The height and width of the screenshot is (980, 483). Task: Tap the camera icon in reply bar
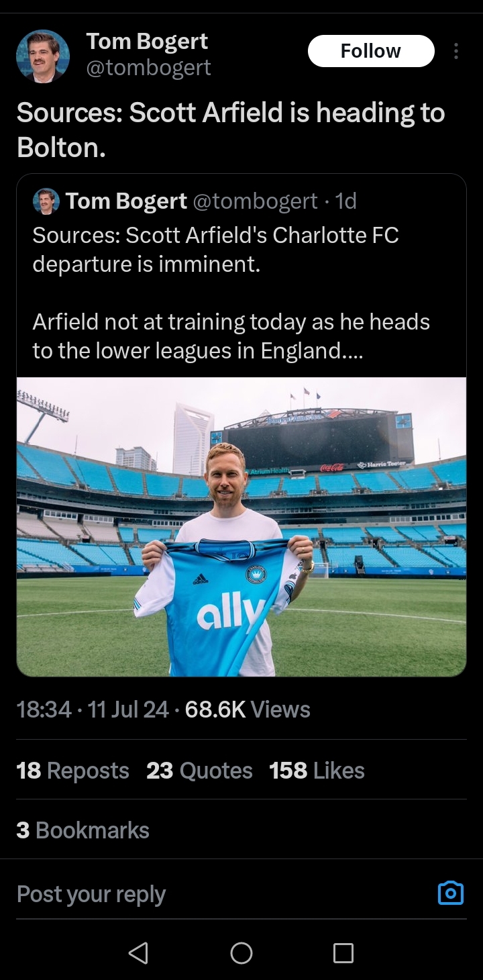point(450,893)
